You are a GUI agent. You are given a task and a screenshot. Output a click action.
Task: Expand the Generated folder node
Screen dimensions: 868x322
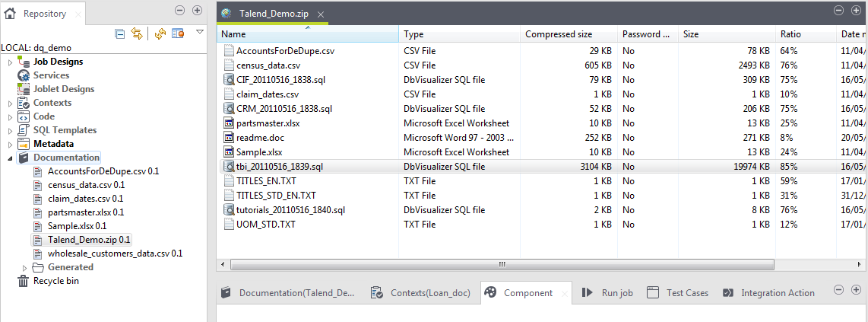[25, 267]
